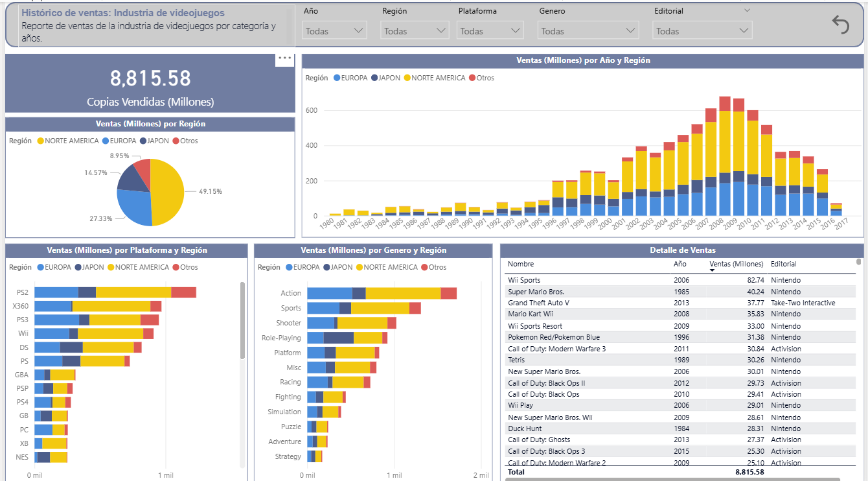Expand the Plataforma dropdown
The width and height of the screenshot is (868, 481).
490,30
